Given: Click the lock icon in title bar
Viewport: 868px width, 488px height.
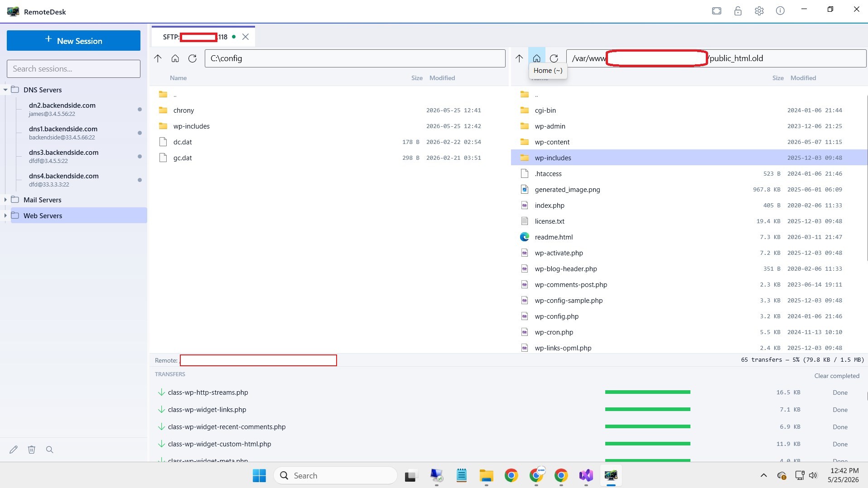Looking at the screenshot, I should [x=738, y=11].
